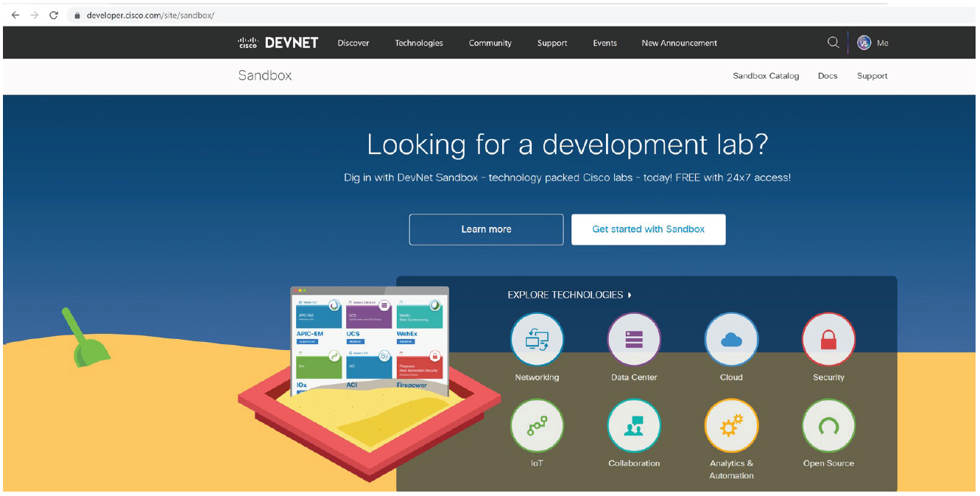This screenshot has width=980, height=496.
Task: Open the Security padlock icon
Action: (x=828, y=340)
